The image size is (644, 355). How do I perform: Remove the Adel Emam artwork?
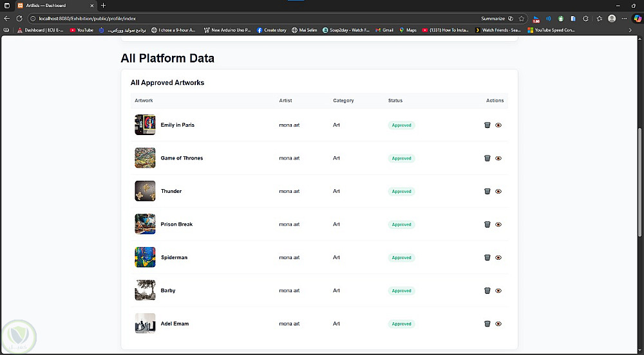coord(488,323)
